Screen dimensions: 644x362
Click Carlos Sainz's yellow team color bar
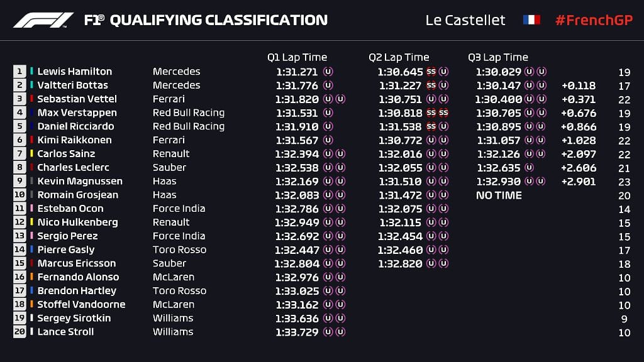pyautogui.click(x=31, y=153)
